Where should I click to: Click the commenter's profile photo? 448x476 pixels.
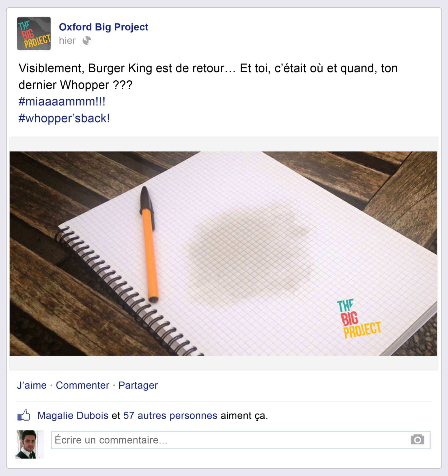pos(30,444)
